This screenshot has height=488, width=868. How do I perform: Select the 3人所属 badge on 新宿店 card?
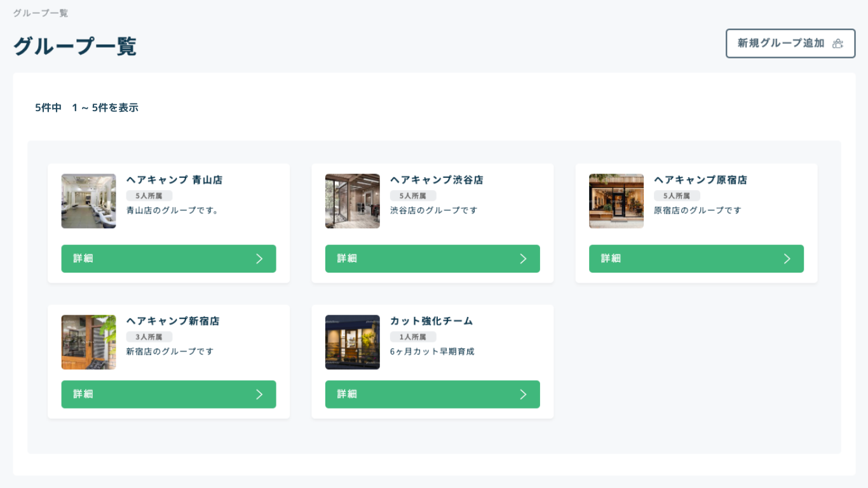click(x=151, y=336)
